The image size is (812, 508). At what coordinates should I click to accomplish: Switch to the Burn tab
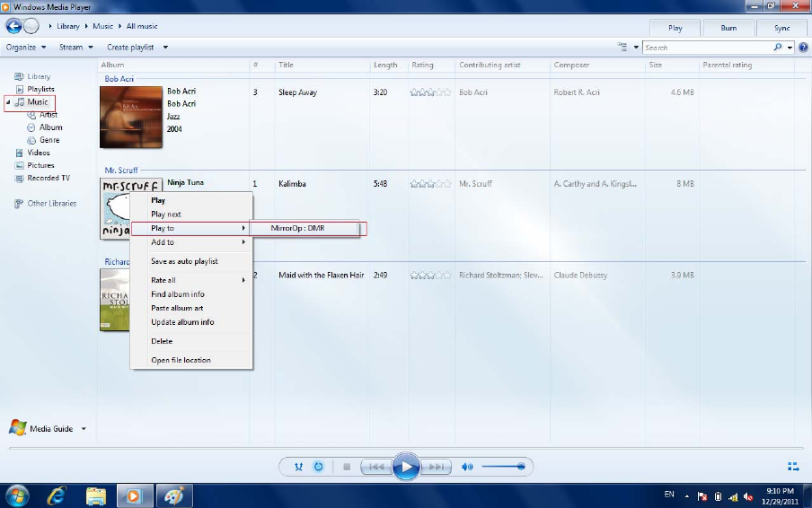click(728, 28)
